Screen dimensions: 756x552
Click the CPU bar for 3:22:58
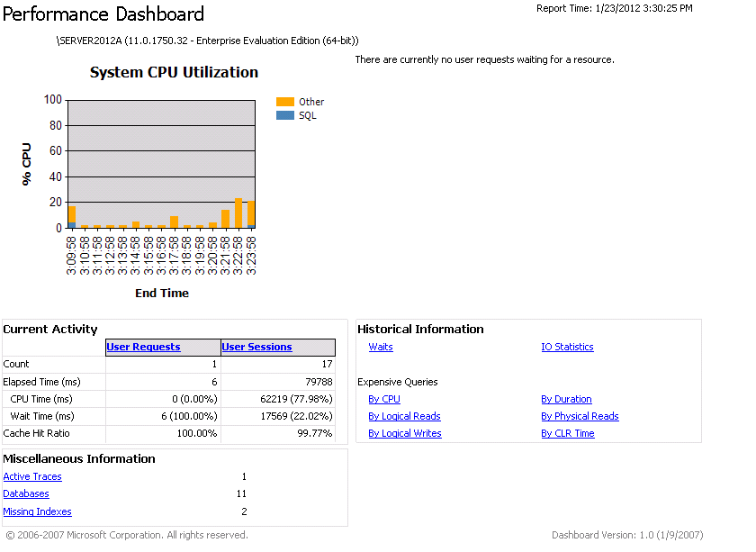pyautogui.click(x=238, y=214)
